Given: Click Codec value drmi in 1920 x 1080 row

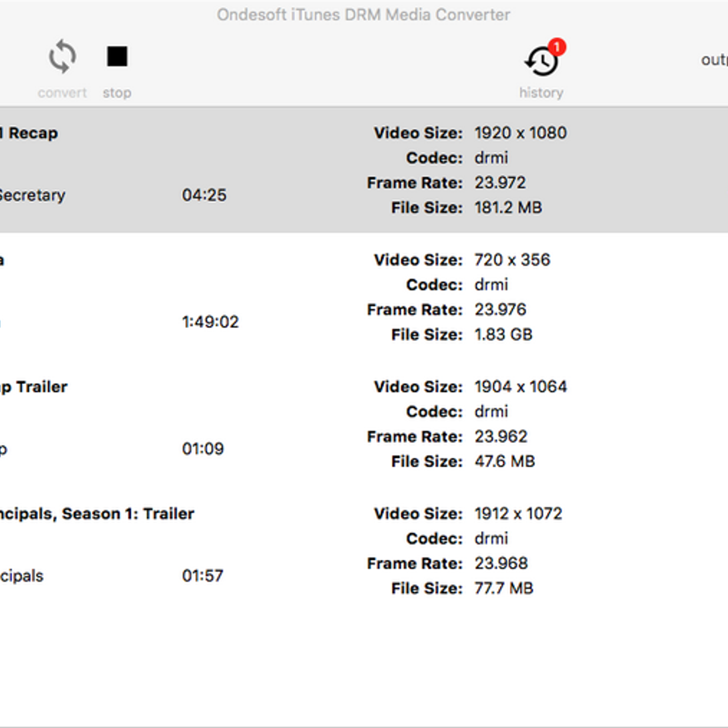Looking at the screenshot, I should (x=491, y=158).
